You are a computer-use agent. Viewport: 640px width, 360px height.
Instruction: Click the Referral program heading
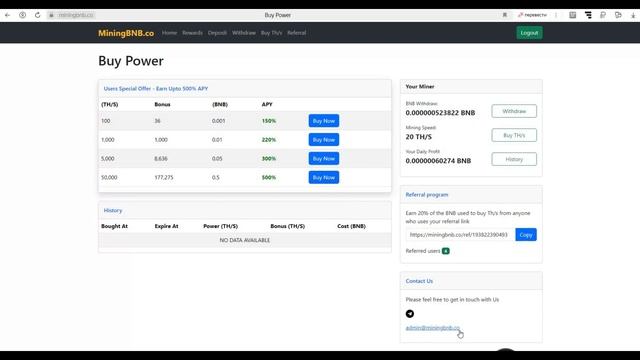[427, 195]
